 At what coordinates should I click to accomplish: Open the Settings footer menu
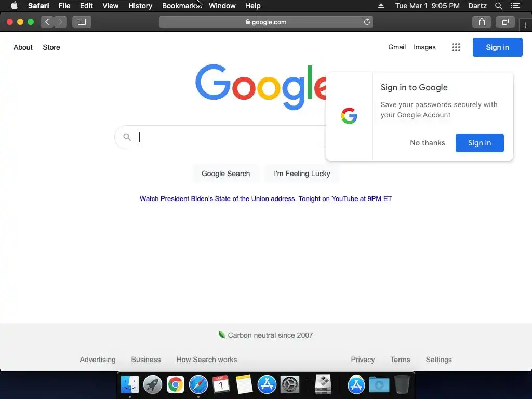438,360
